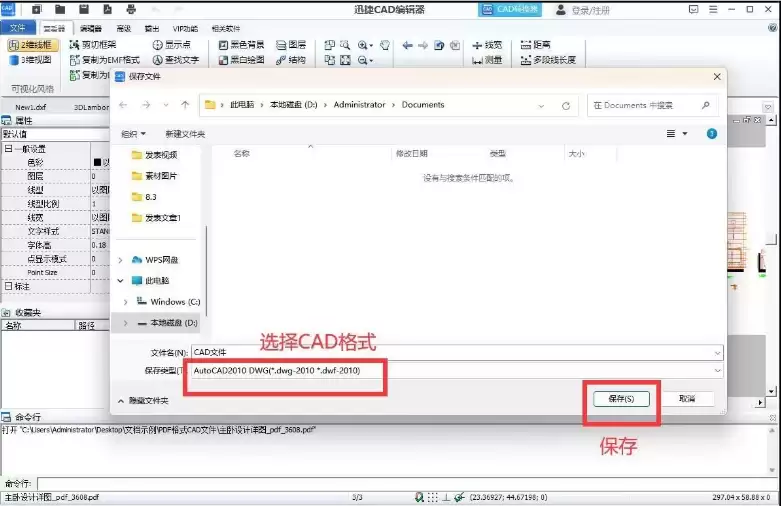Go up one folder level
The image size is (781, 506).
coord(185,105)
